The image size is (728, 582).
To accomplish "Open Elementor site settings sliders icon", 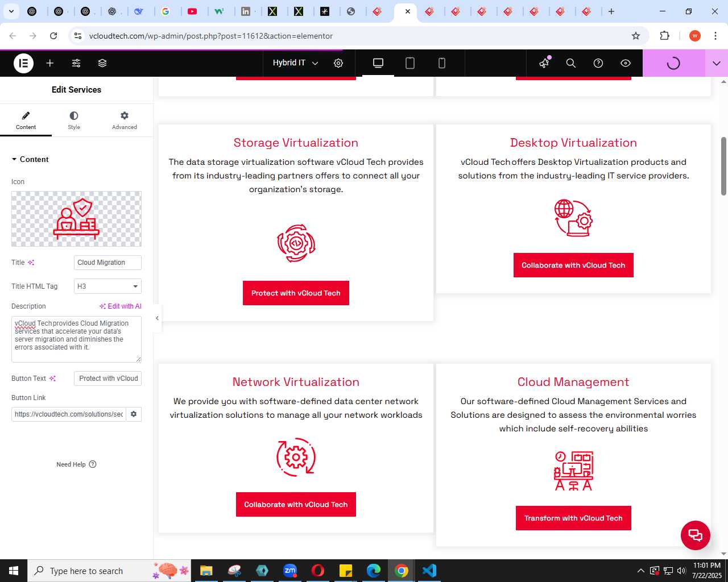I will tap(76, 63).
